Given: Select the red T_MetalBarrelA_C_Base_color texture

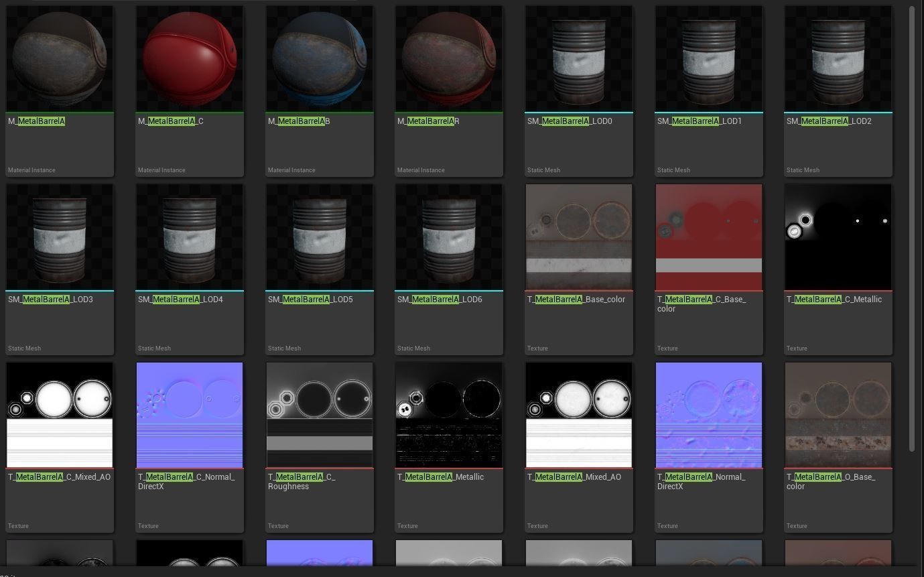Looking at the screenshot, I should point(709,269).
